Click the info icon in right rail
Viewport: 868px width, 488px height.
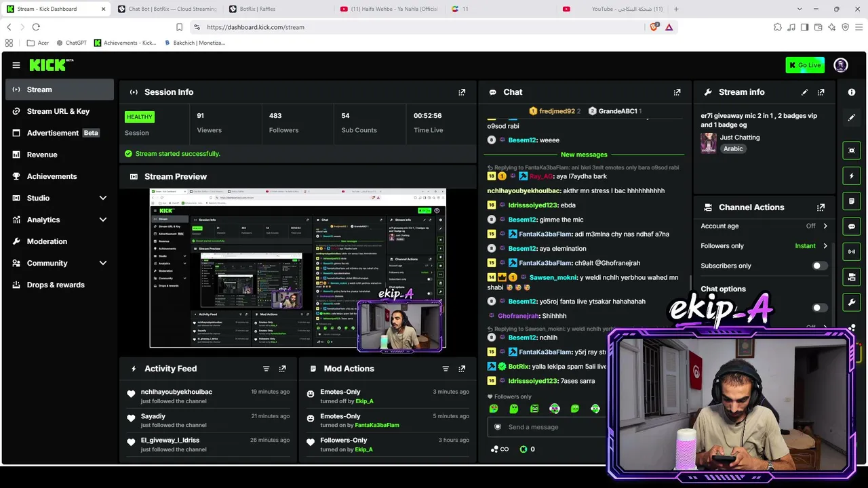[852, 92]
